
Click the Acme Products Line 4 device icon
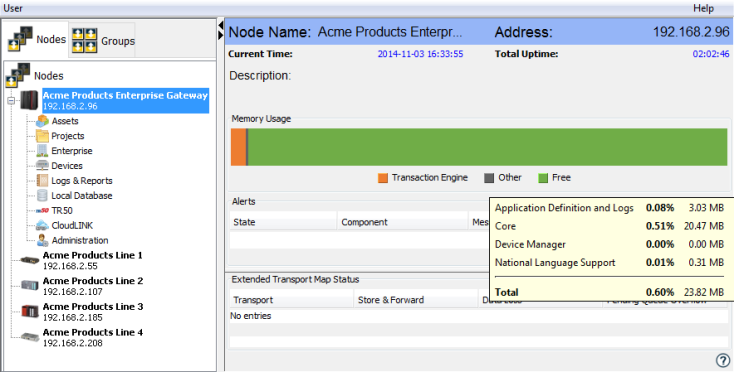[x=30, y=337]
